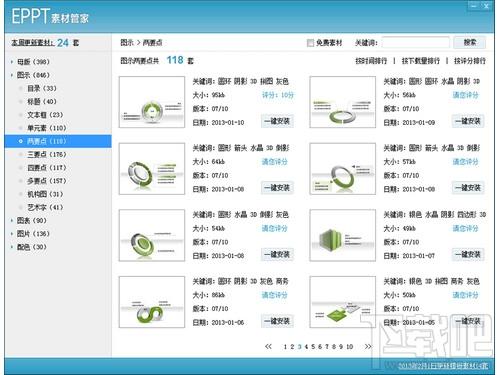The width and height of the screenshot is (500, 375).
Task: Go to page 2 in pagination
Action: pyautogui.click(x=292, y=347)
